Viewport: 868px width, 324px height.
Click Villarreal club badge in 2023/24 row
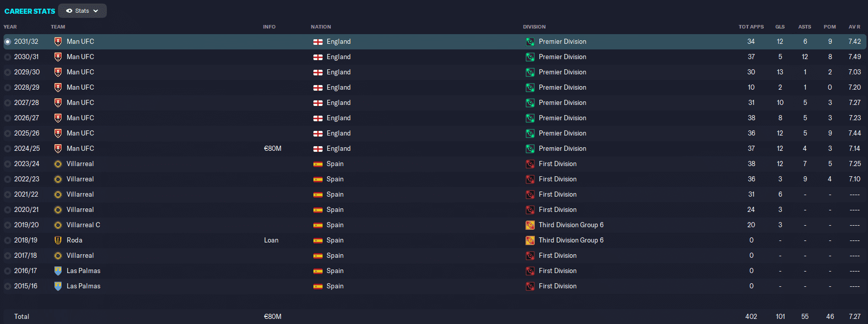coord(58,164)
